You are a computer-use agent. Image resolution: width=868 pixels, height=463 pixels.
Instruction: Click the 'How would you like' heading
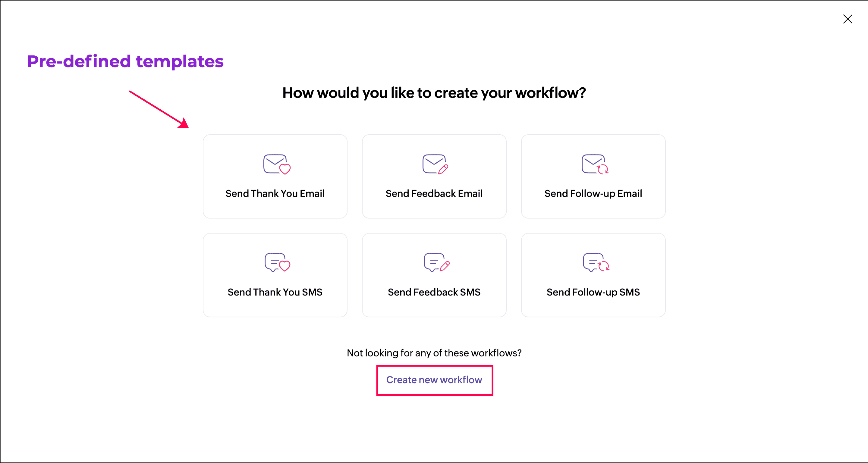[x=434, y=93]
